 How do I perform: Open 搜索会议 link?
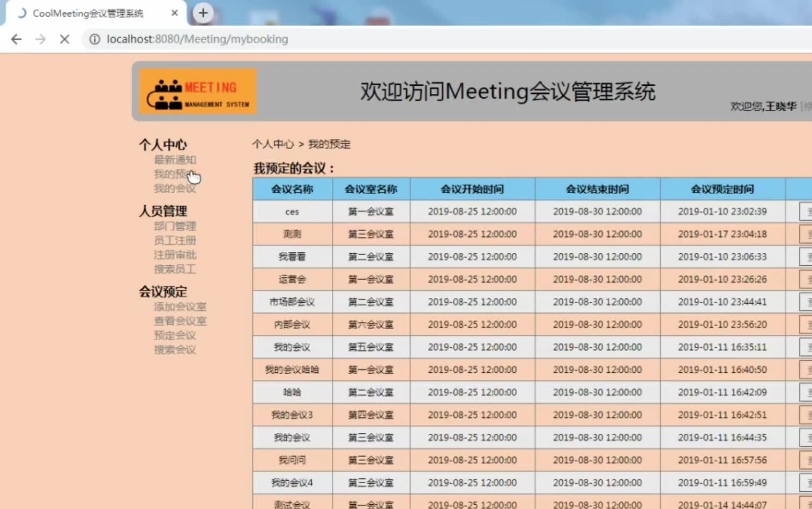pyautogui.click(x=175, y=350)
